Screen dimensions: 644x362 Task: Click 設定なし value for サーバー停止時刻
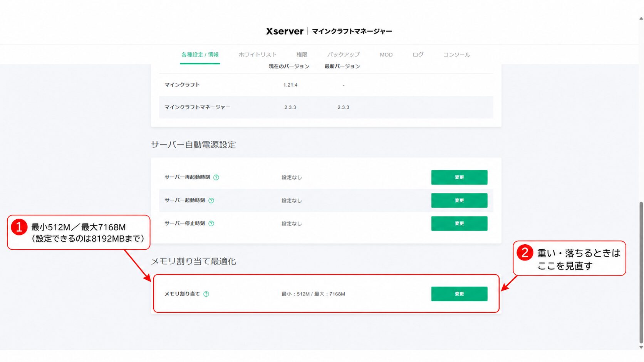[292, 224]
